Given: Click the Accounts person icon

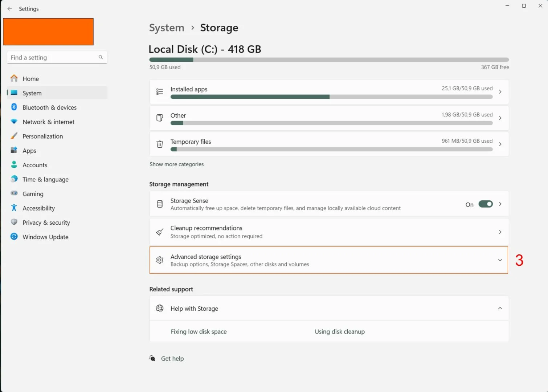Looking at the screenshot, I should [x=14, y=164].
